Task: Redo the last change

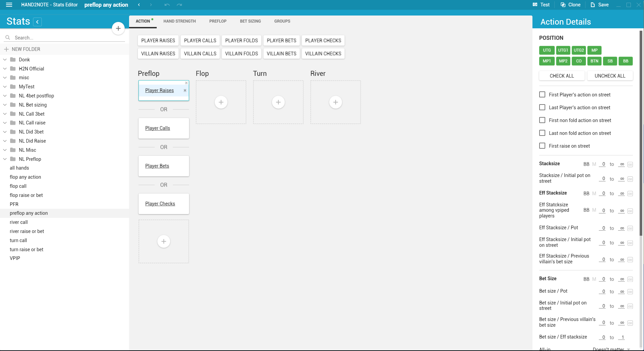Action: [x=179, y=5]
